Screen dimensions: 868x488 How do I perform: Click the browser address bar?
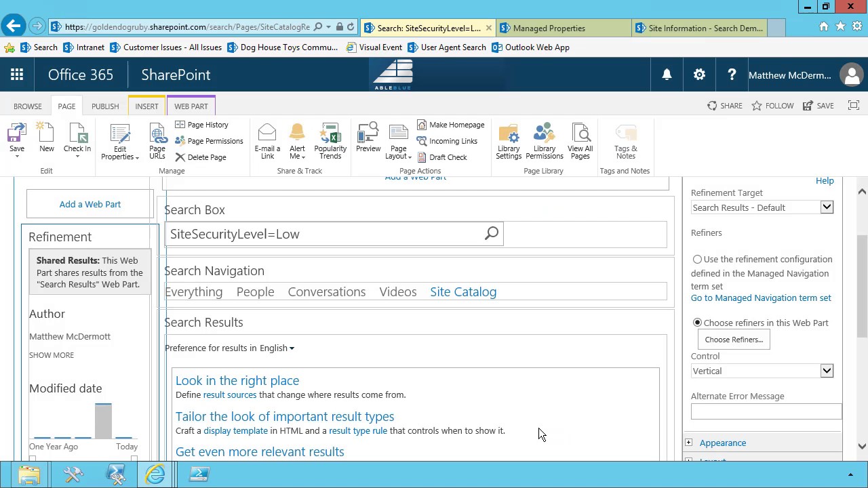tap(186, 27)
